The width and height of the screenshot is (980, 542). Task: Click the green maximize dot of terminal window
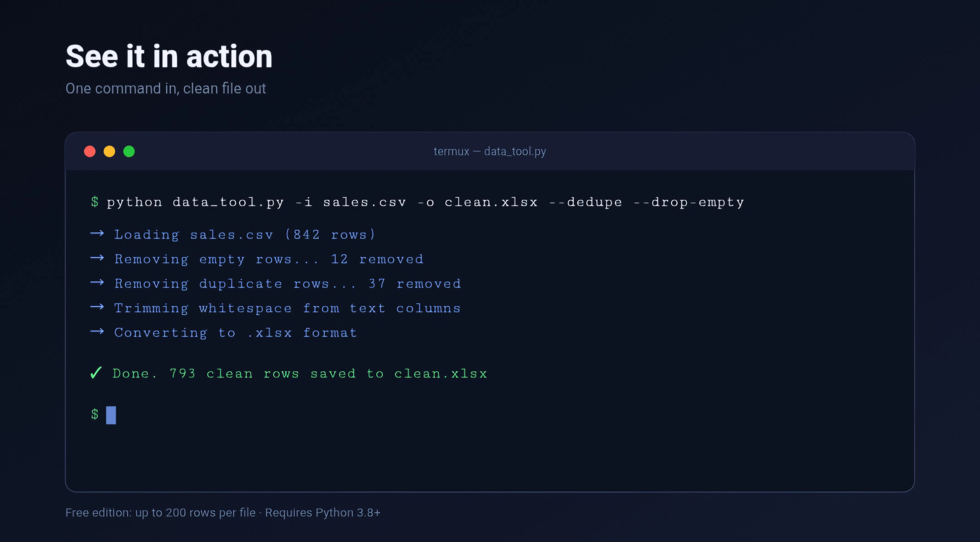click(x=129, y=151)
